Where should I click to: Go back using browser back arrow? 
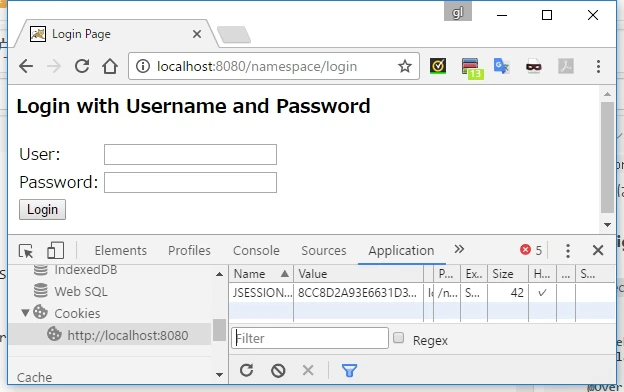click(26, 66)
